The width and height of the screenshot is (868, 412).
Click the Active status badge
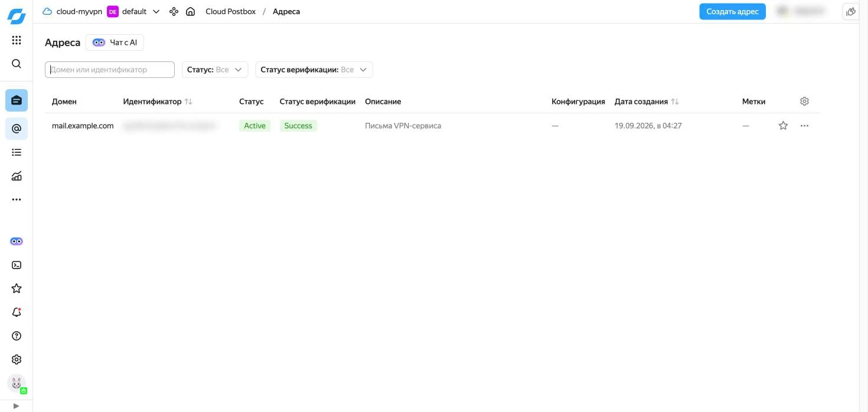tap(254, 126)
